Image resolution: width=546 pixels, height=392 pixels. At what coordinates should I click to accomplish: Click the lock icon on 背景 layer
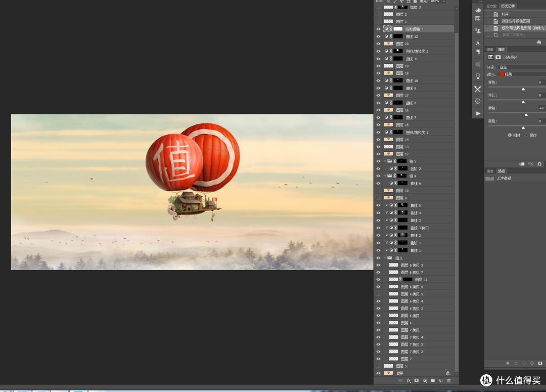pos(448,373)
